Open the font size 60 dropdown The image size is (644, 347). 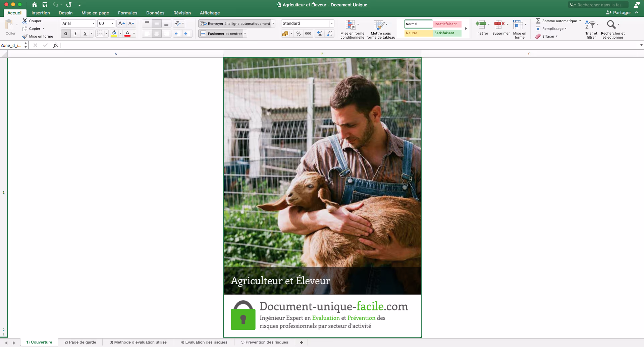click(112, 23)
